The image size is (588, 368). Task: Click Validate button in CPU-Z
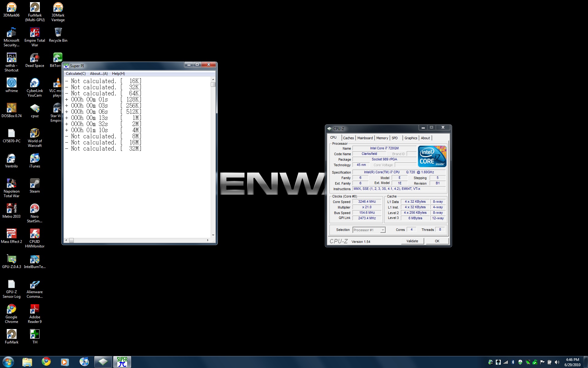[x=412, y=241]
